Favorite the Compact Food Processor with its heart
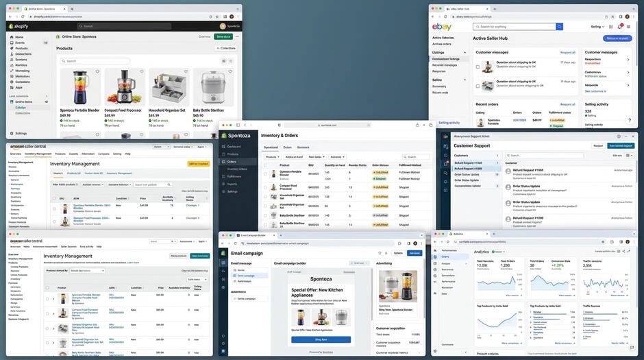Screen dimensions: 644x360 [142, 71]
